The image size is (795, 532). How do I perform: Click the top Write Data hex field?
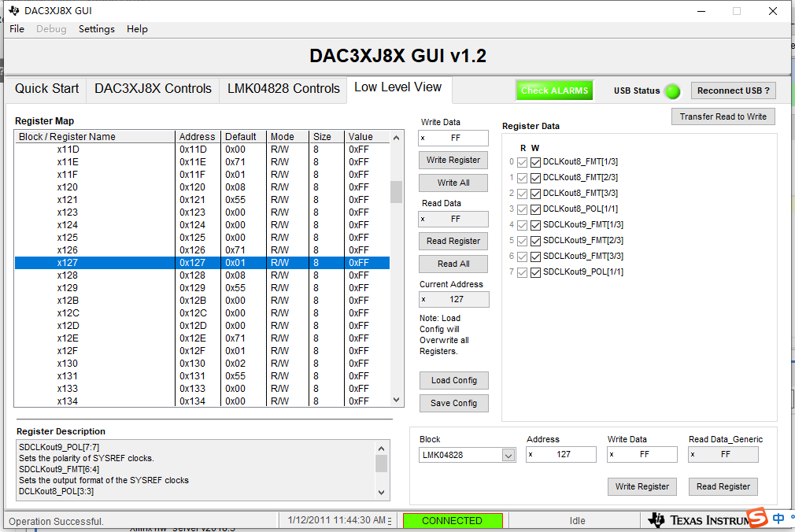pyautogui.click(x=453, y=138)
